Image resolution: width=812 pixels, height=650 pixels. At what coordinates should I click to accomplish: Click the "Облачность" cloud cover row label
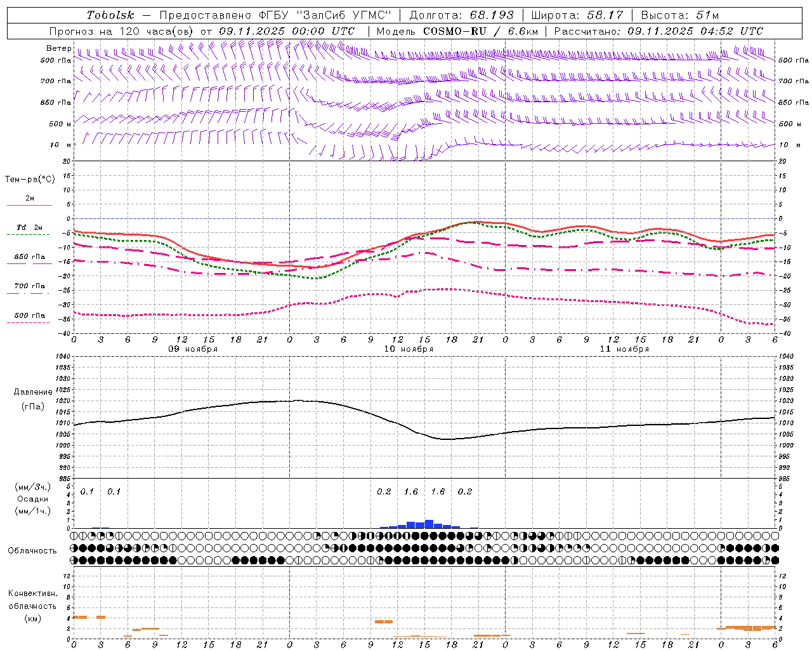pyautogui.click(x=32, y=550)
